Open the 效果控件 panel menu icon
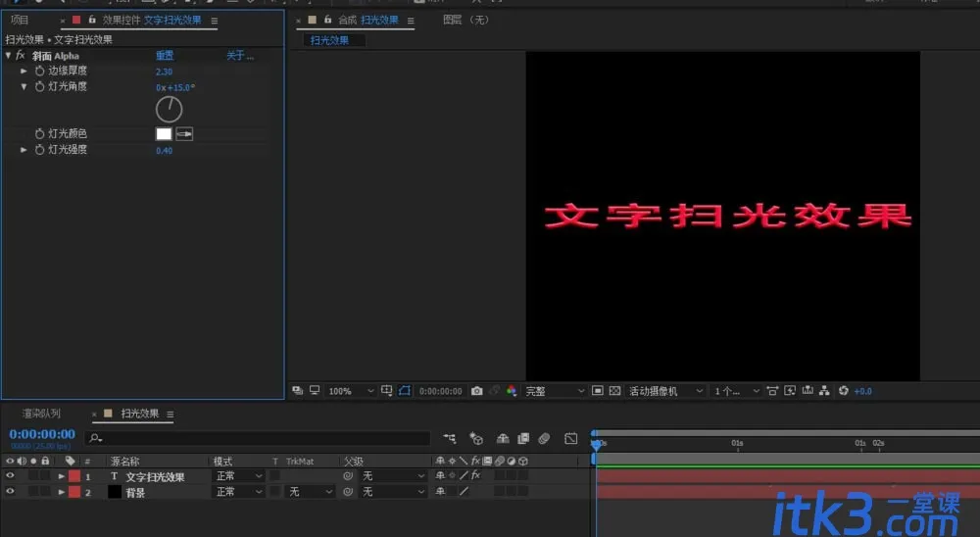980x537 pixels. [x=215, y=21]
